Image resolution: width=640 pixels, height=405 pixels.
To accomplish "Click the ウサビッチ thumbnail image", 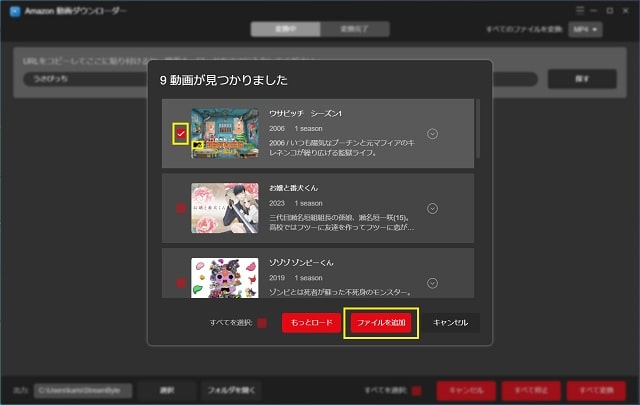I will 225,133.
